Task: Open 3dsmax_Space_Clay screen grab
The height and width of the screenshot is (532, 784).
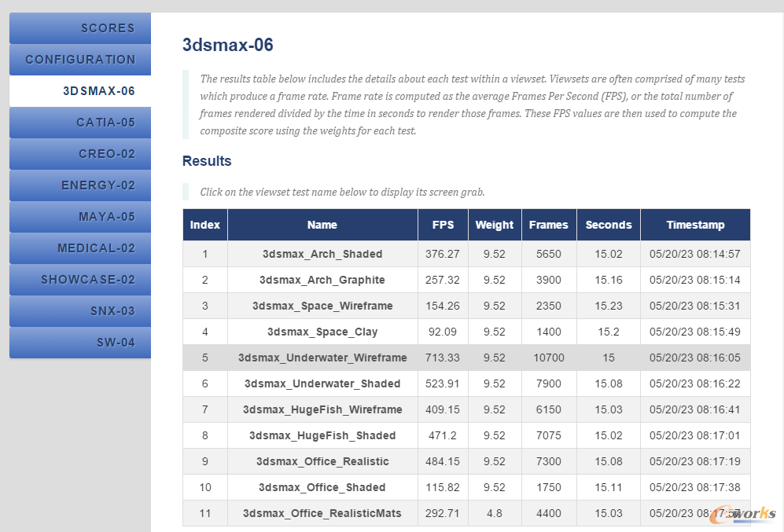Action: point(322,332)
